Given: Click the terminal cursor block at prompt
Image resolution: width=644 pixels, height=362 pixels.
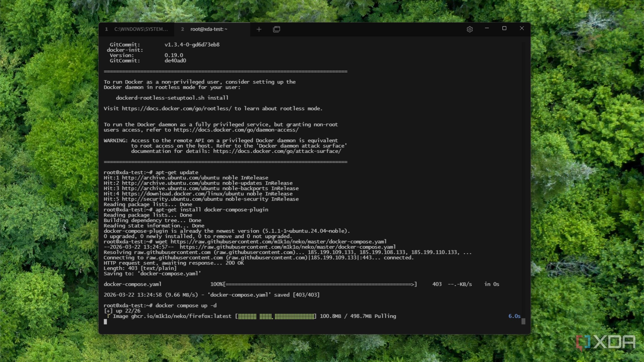Looking at the screenshot, I should (x=105, y=322).
